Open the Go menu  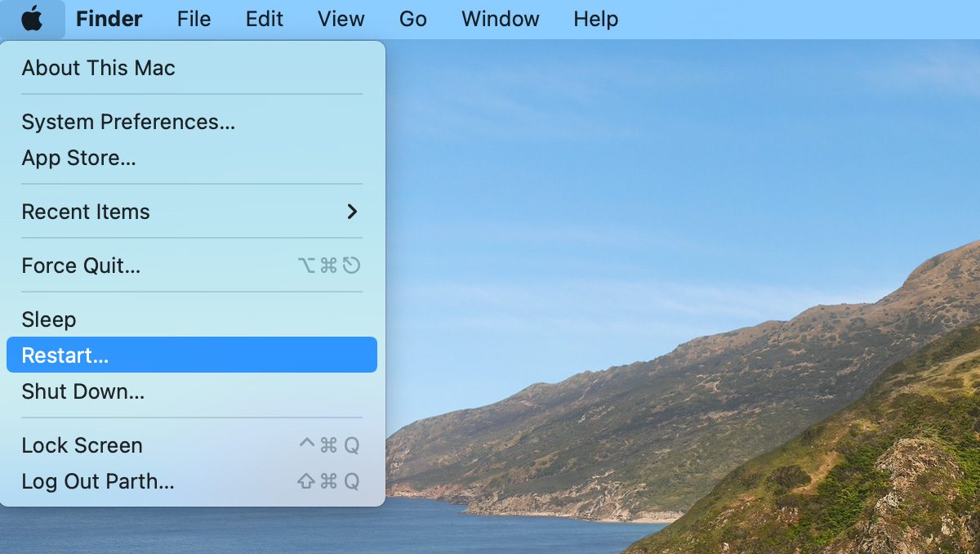coord(413,19)
